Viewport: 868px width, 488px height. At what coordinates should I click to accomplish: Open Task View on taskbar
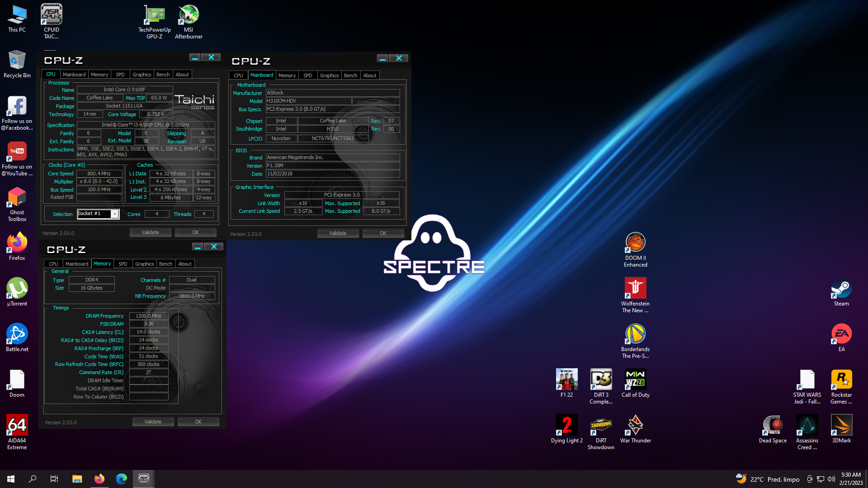click(54, 479)
